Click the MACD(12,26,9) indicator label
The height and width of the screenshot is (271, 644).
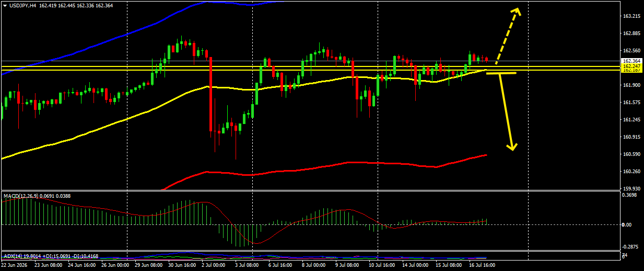pyautogui.click(x=20, y=196)
